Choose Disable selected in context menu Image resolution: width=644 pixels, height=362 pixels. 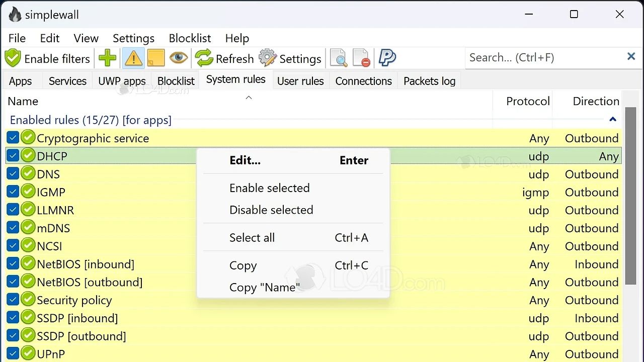click(293, 210)
